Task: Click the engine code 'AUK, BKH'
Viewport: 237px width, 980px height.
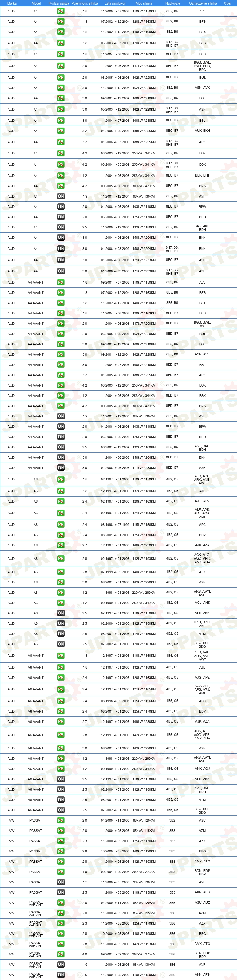Action: tap(202, 131)
